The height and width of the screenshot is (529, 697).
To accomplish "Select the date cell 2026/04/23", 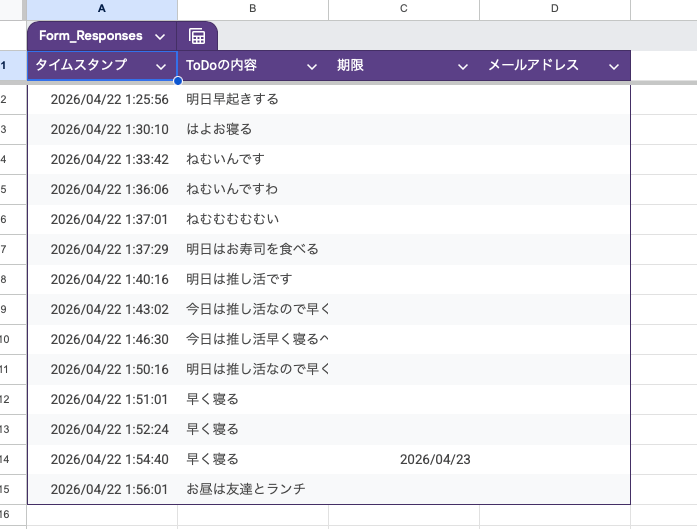I will point(435,459).
